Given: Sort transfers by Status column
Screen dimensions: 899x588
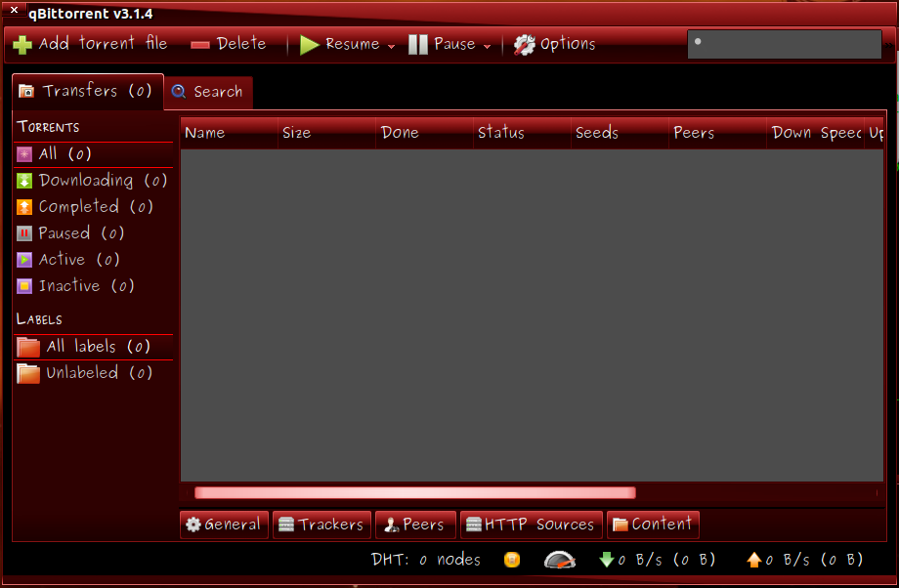Looking at the screenshot, I should [x=522, y=133].
